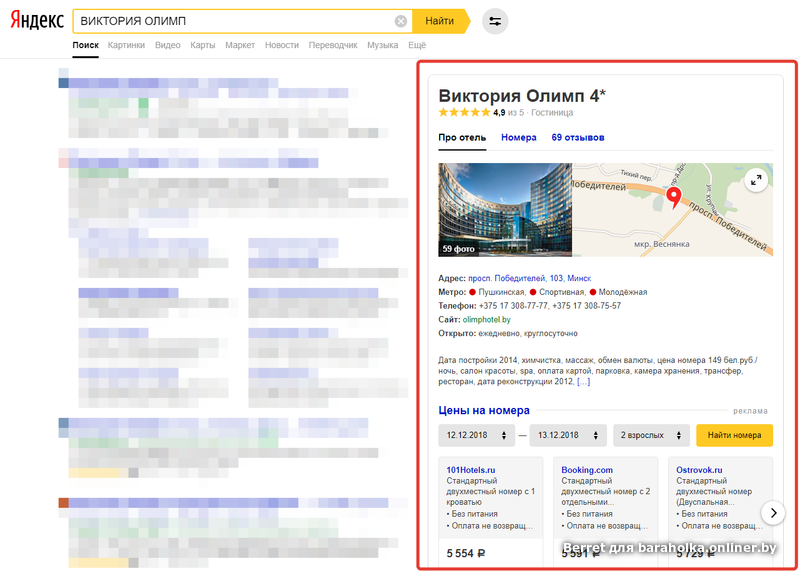Image resolution: width=800 pixels, height=571 pixels.
Task: Switch to the Новости tab
Action: [x=282, y=45]
